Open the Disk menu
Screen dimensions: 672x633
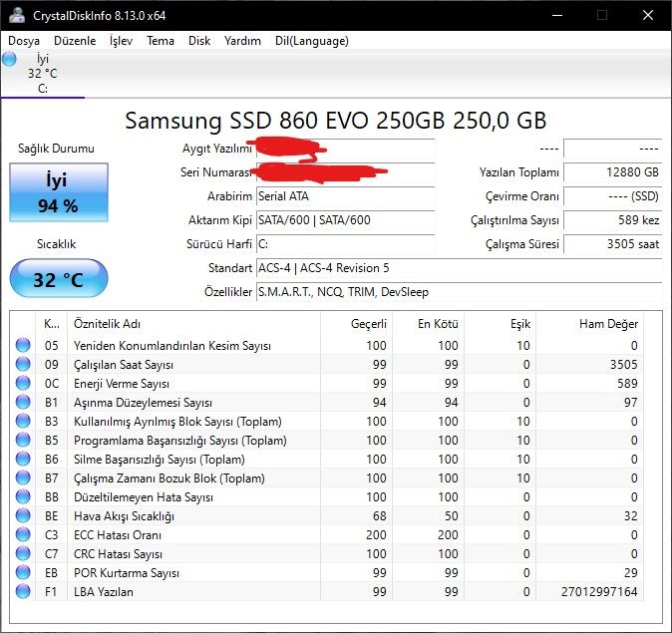click(199, 41)
